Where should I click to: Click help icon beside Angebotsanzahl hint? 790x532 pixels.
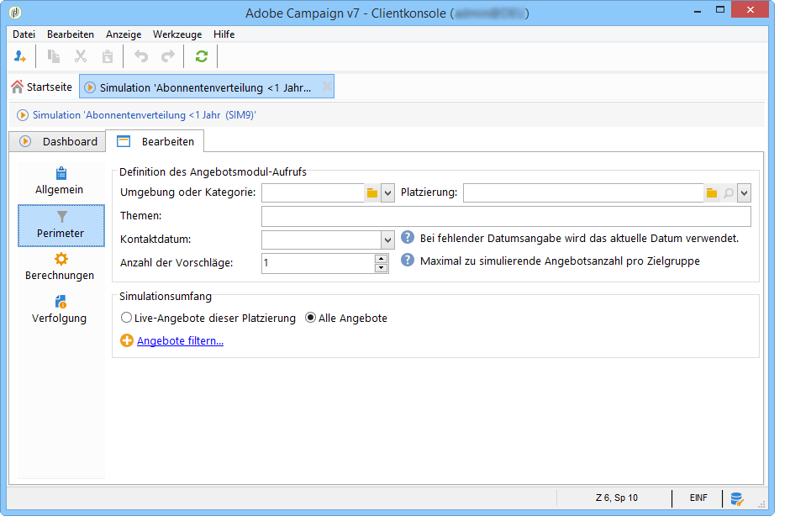point(408,260)
